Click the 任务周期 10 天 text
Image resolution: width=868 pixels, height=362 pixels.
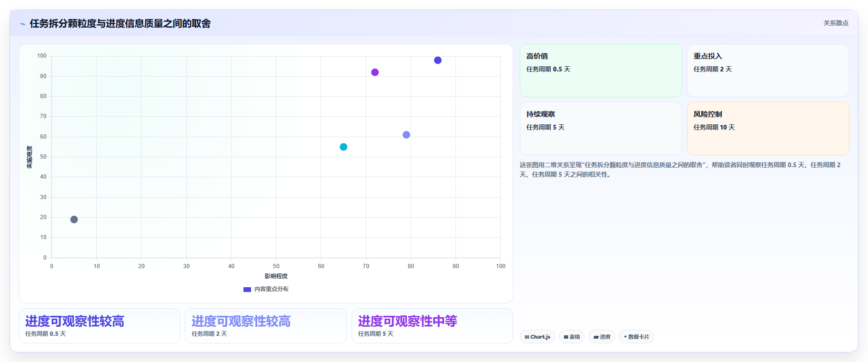point(714,127)
